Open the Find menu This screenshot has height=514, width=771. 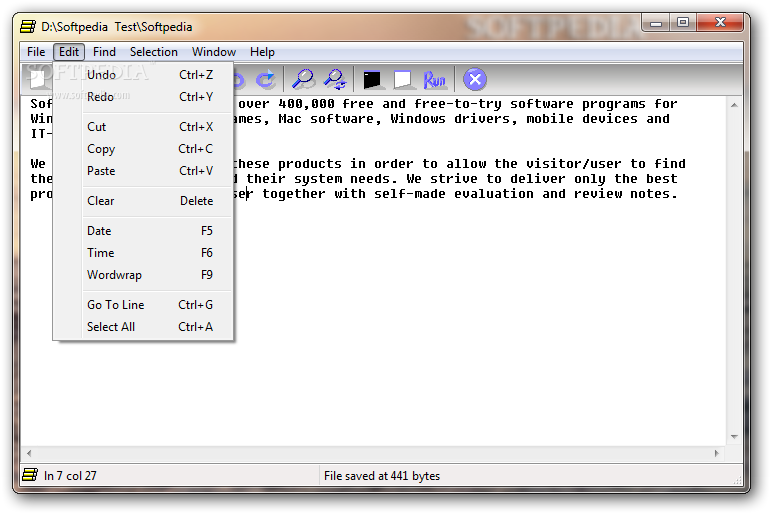pos(104,52)
